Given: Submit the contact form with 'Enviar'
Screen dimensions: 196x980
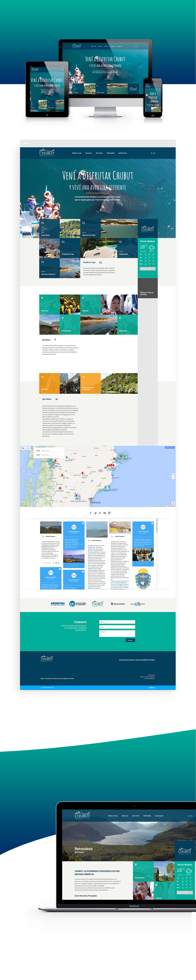Looking at the screenshot, I should click(130, 640).
